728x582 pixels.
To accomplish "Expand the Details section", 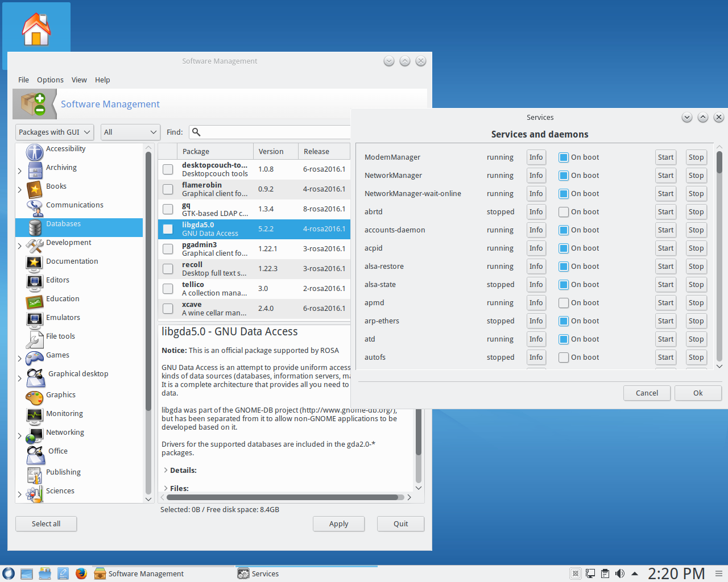I will tap(166, 471).
